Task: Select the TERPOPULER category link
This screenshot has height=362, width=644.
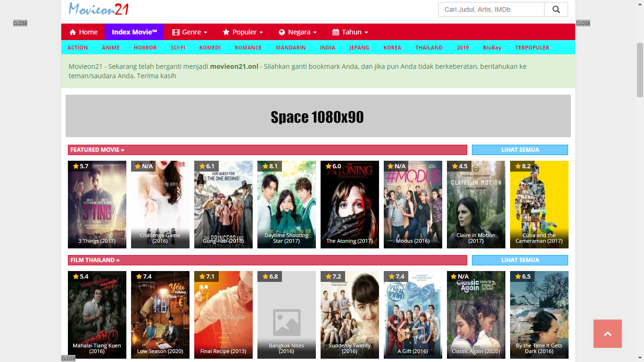Action: pos(532,48)
